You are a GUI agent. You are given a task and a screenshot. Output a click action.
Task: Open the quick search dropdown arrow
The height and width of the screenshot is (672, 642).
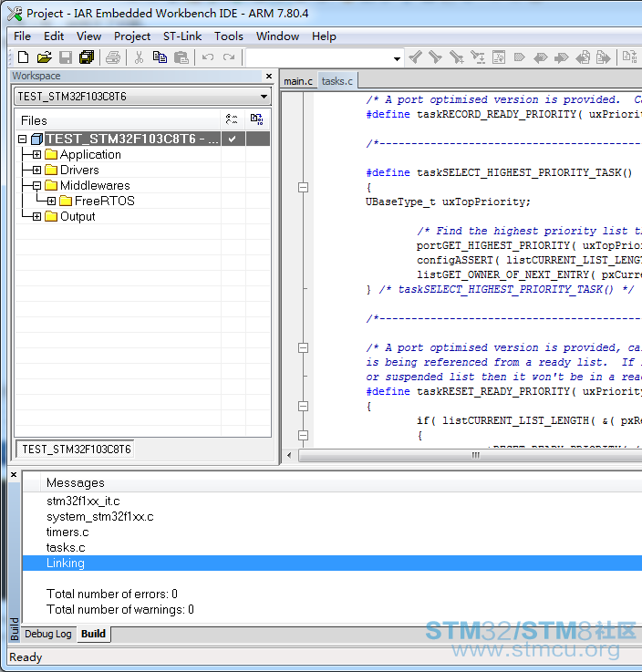[x=398, y=58]
